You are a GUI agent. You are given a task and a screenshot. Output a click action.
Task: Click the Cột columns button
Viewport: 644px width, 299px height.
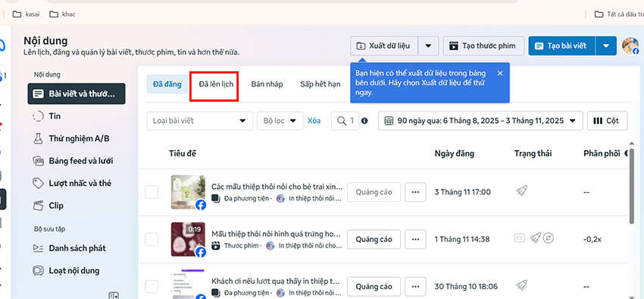coord(607,121)
